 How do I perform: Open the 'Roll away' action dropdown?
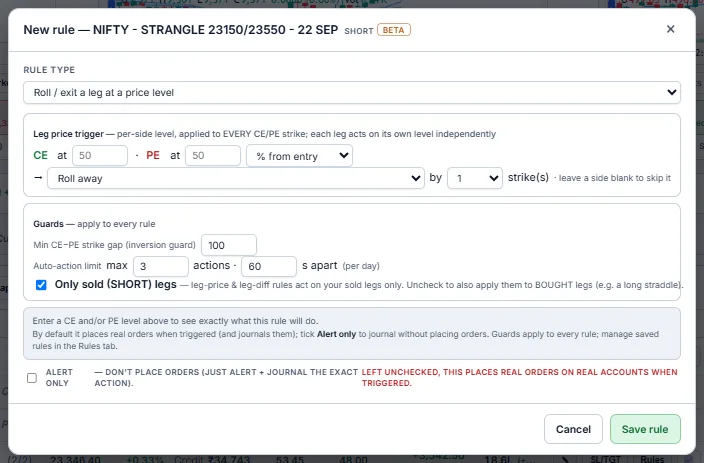pyautogui.click(x=236, y=178)
